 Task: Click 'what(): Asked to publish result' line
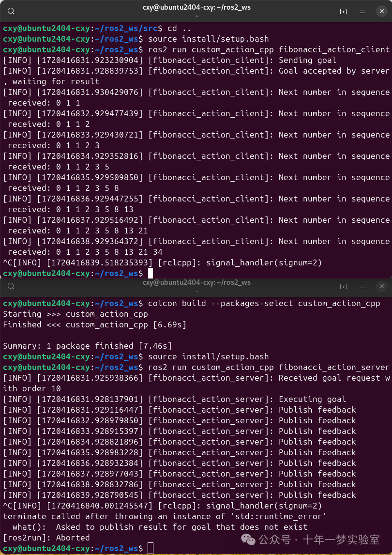(x=160, y=527)
